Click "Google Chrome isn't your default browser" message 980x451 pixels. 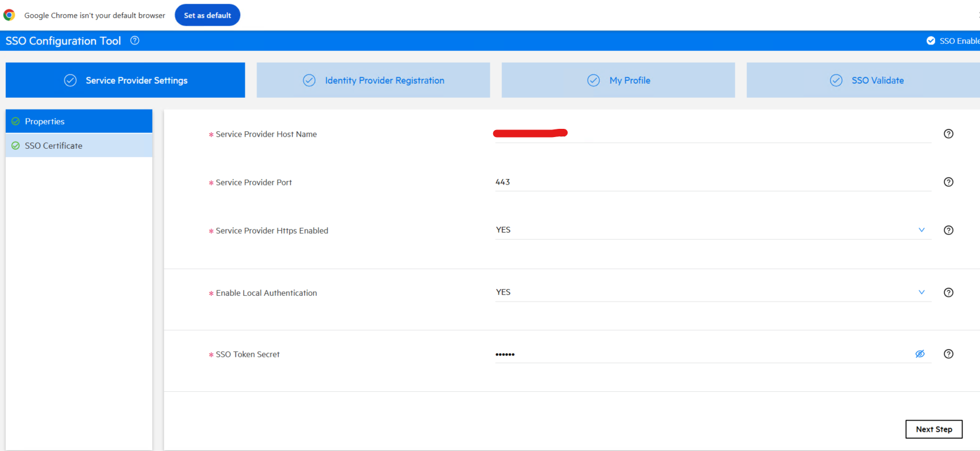[94, 15]
